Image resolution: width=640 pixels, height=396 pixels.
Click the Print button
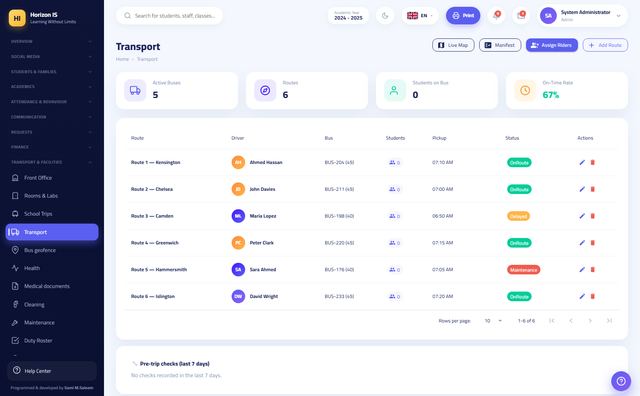click(x=463, y=16)
